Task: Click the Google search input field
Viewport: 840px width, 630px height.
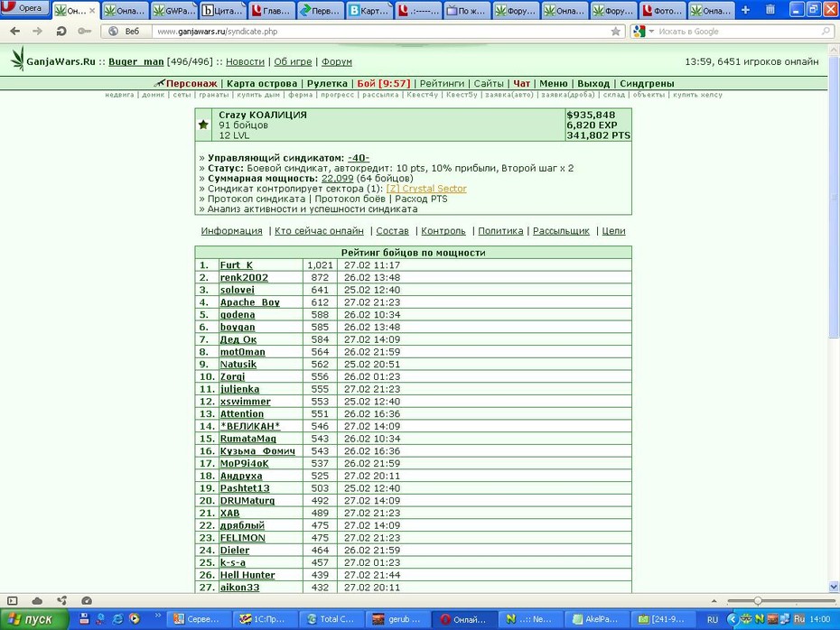Action: (737, 32)
